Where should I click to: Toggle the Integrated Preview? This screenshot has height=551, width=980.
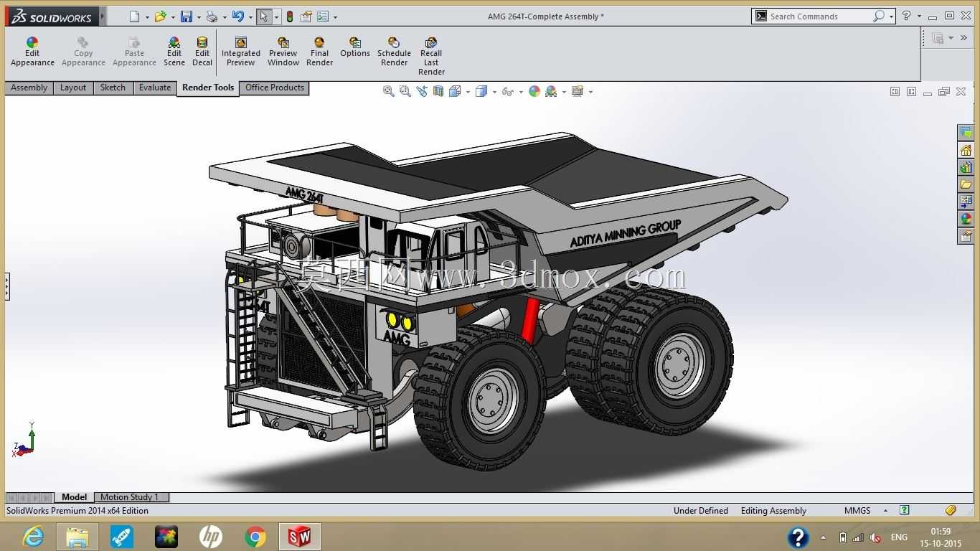241,52
